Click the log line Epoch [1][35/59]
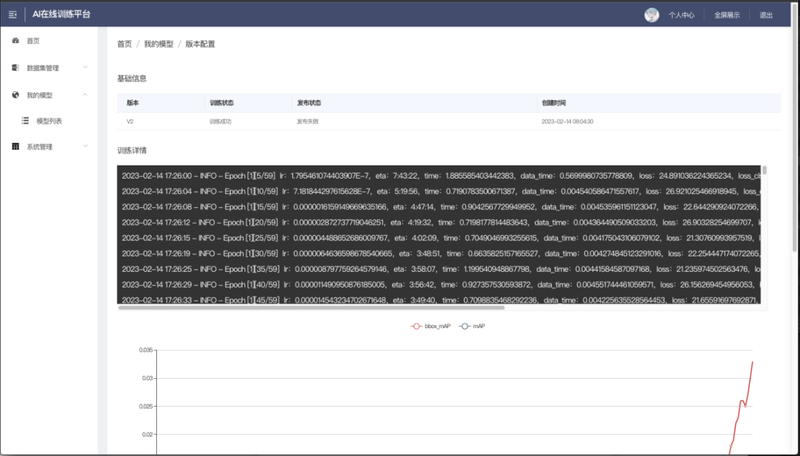The width and height of the screenshot is (800, 456). tap(441, 269)
